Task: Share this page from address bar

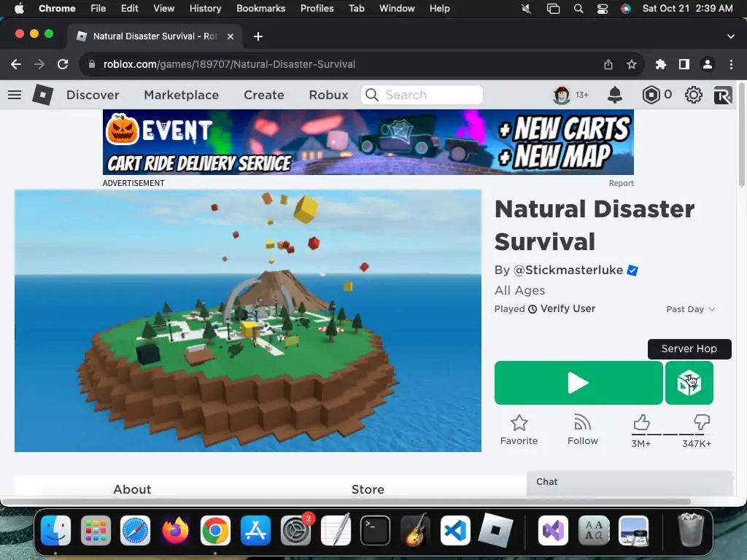Action: 608,64
